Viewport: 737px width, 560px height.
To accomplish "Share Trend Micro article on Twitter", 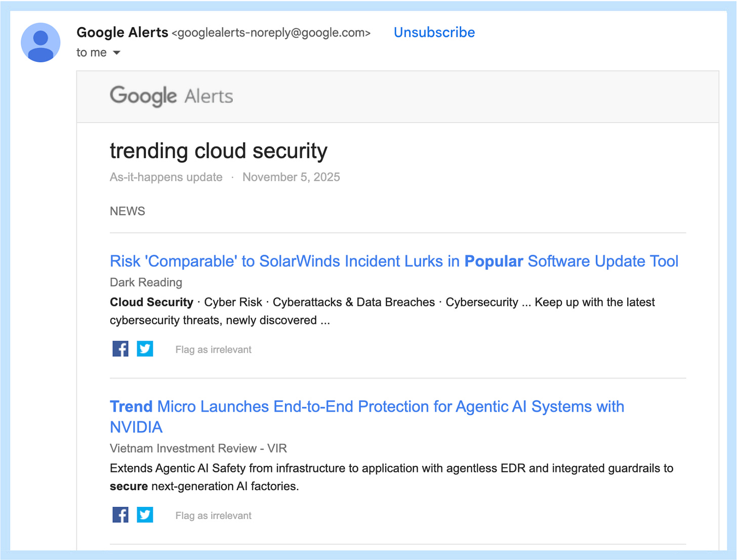I will (x=145, y=515).
